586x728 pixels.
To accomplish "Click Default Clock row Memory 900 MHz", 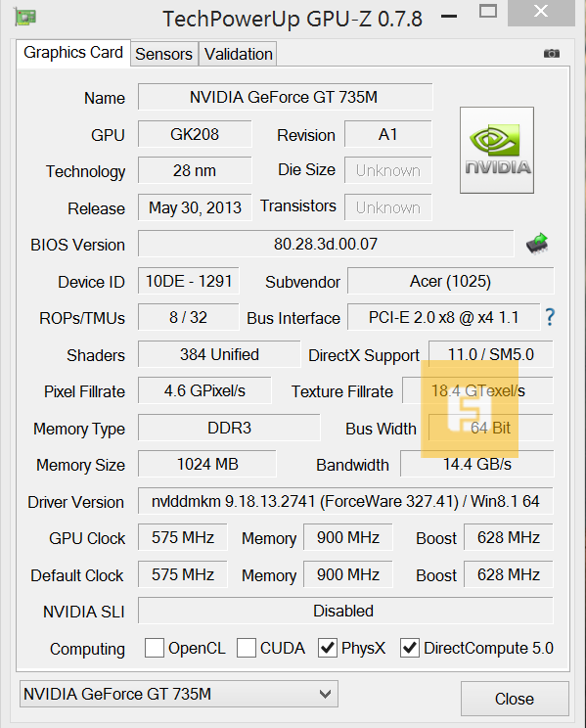I will click(x=348, y=574).
